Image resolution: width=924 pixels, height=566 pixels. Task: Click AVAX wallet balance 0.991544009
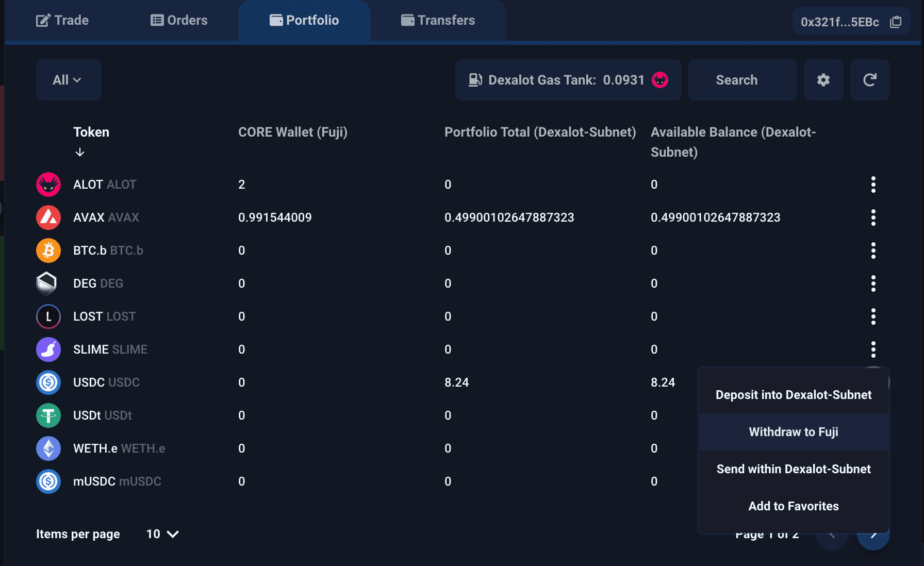pyautogui.click(x=275, y=218)
